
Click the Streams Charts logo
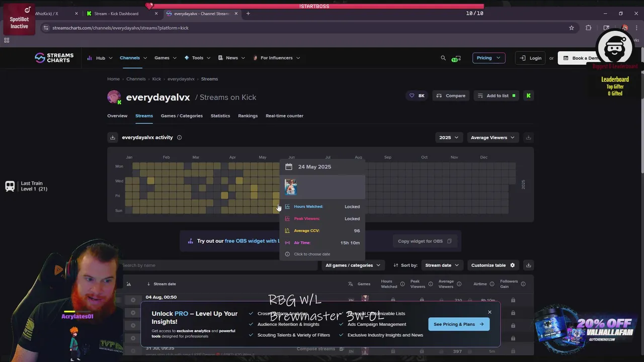[54, 58]
